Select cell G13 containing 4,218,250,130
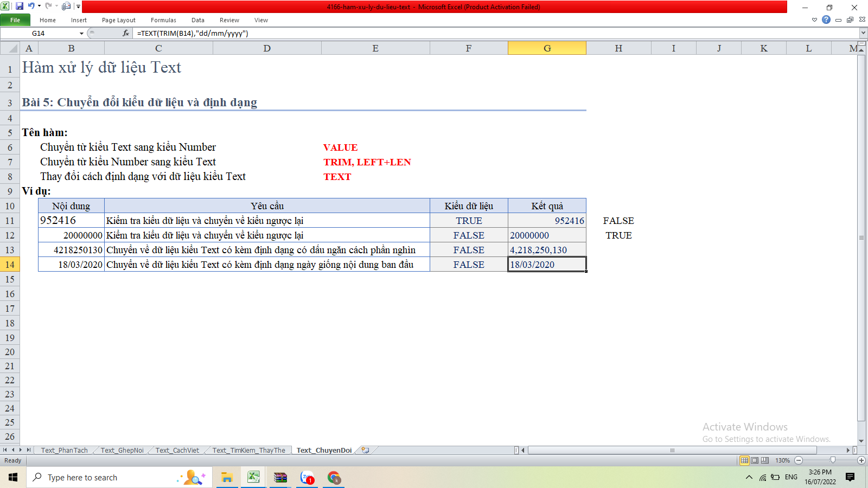Image resolution: width=868 pixels, height=488 pixels. click(547, 250)
